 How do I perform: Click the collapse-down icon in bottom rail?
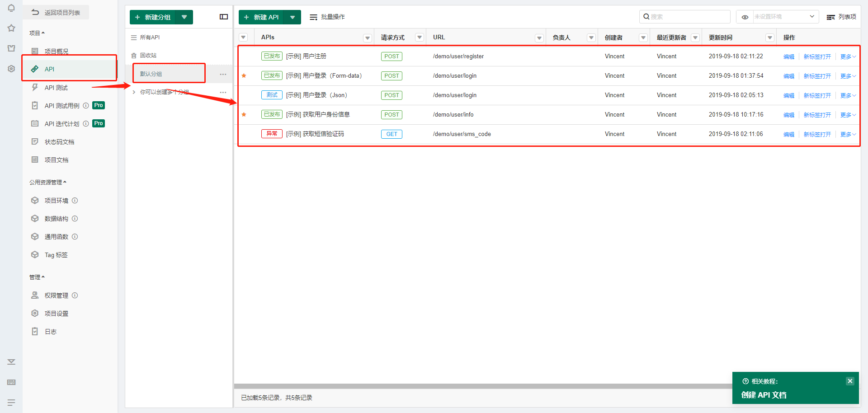11,361
